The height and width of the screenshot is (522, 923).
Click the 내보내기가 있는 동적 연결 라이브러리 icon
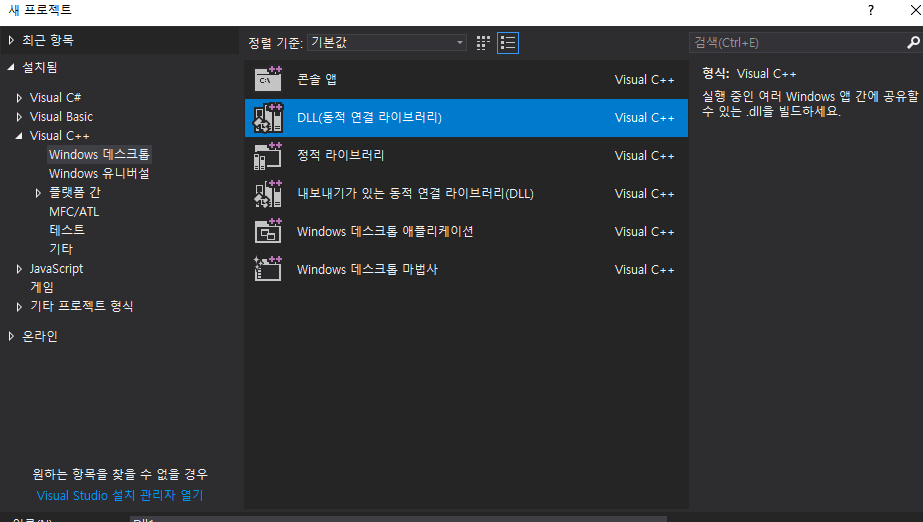pos(268,194)
